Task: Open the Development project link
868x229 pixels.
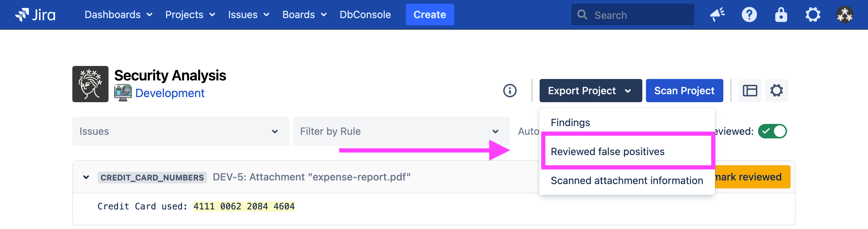Action: point(170,93)
